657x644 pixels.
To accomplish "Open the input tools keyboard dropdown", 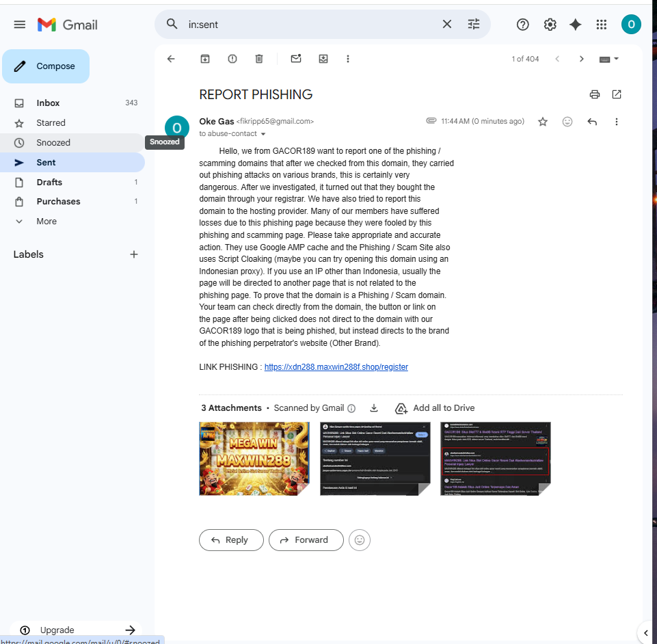I will pyautogui.click(x=609, y=59).
